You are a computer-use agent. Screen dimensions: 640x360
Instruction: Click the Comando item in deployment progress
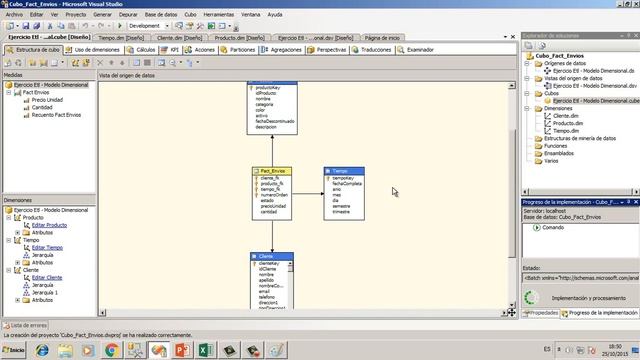(553, 227)
